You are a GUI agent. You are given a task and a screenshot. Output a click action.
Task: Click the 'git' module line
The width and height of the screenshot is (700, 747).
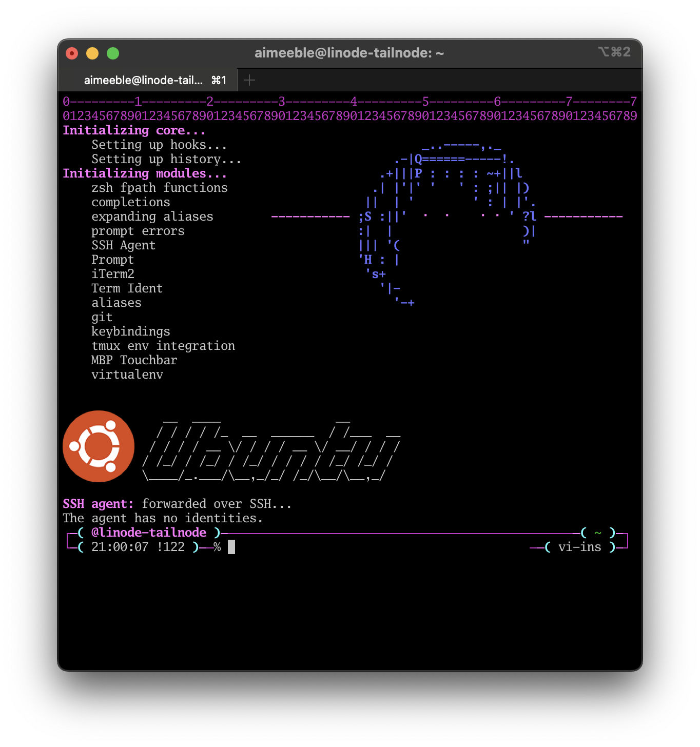pyautogui.click(x=102, y=317)
